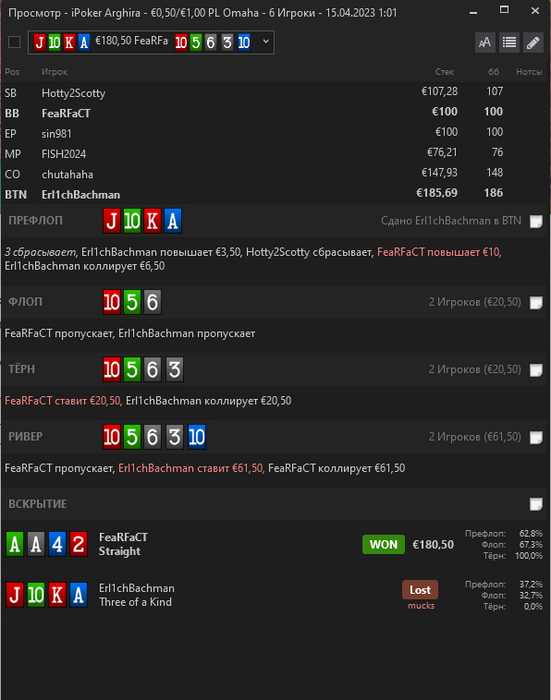
Task: Open the note icon for ФЛОП
Action: coord(536,302)
